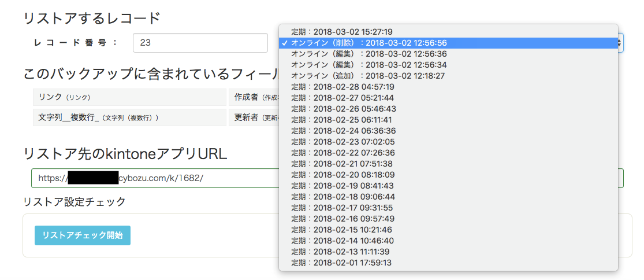The image size is (644, 280).
Task: Click option 定期:2018-02-17 09:31:55
Action: tap(448, 208)
